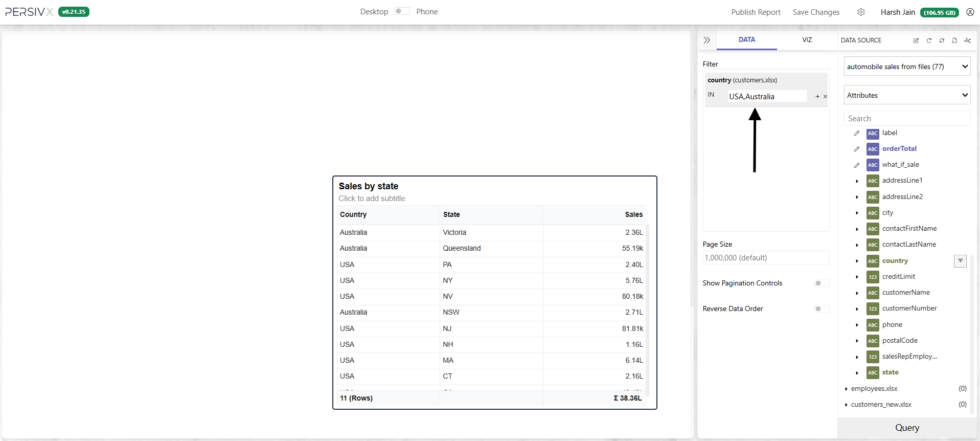Click the ABC type icon for addressLine1

tap(873, 181)
